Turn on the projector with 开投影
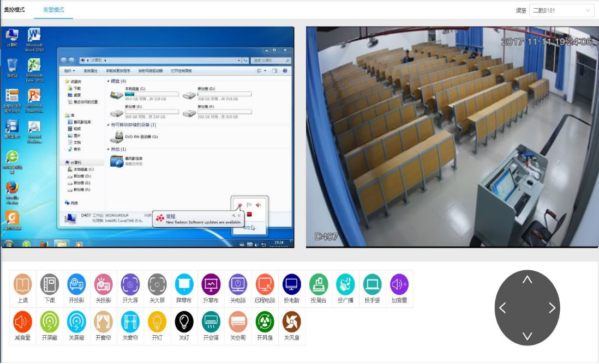599x364 pixels. [x=76, y=284]
